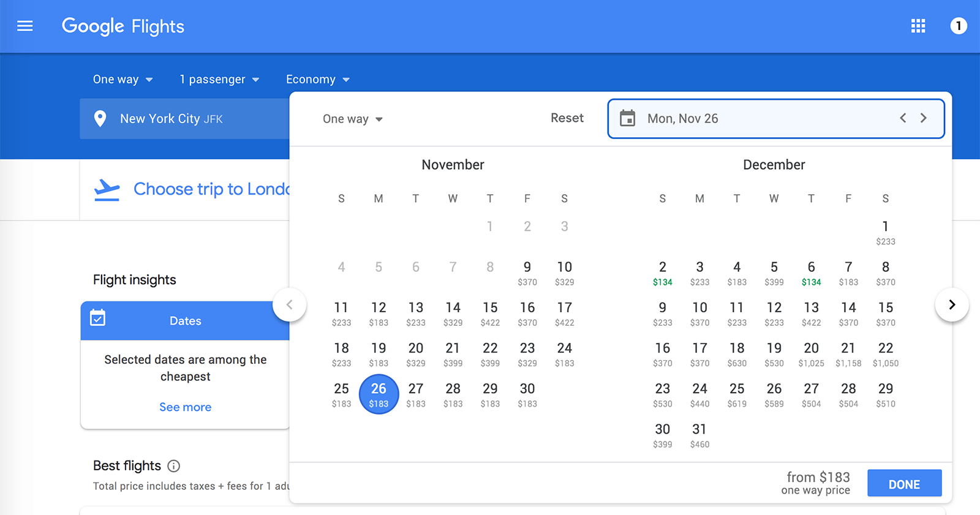The height and width of the screenshot is (515, 980).
Task: Select December 25 priced $619
Action: (737, 395)
